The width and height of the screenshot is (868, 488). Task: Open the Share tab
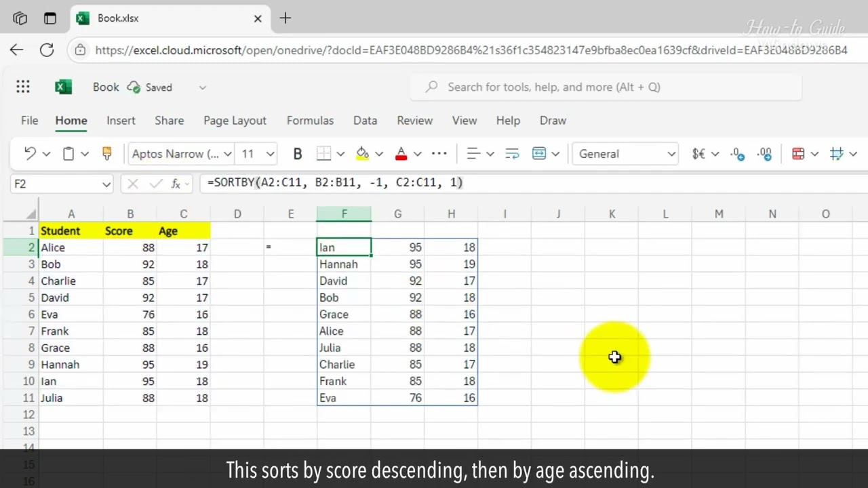[x=169, y=121]
